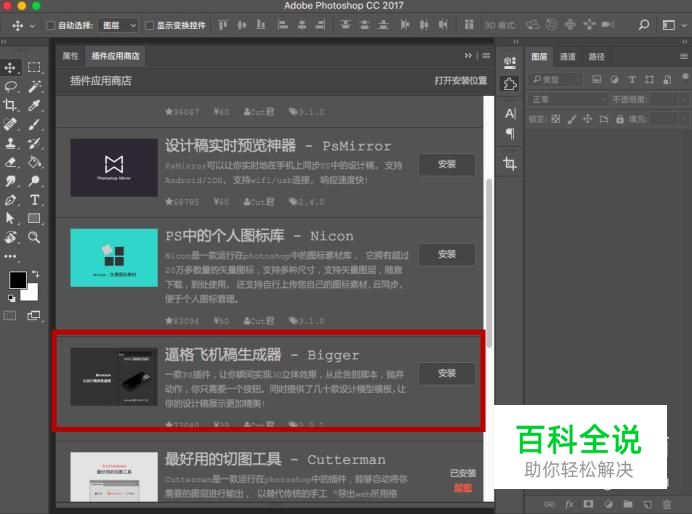Enable the 自动选择 checkbox
The width and height of the screenshot is (692, 514).
(51, 25)
